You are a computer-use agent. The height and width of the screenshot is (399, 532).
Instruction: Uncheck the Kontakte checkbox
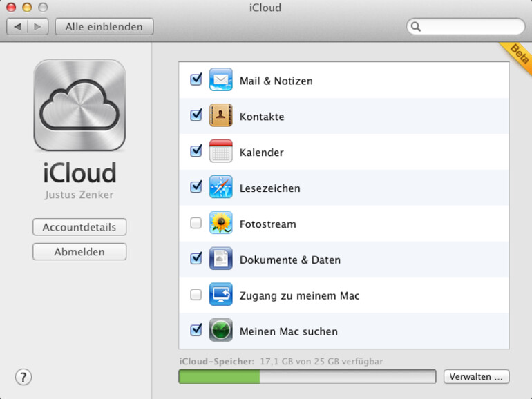196,115
